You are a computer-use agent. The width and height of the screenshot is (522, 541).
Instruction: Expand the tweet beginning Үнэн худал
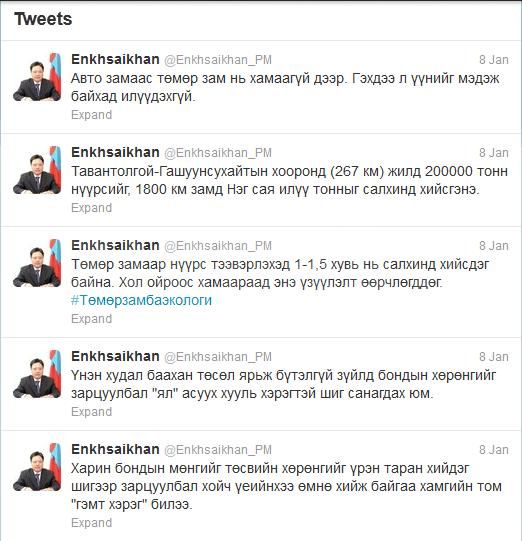[x=91, y=412]
